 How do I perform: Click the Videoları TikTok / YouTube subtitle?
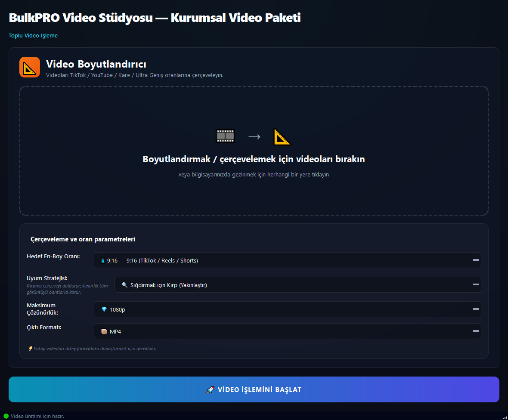pyautogui.click(x=135, y=75)
